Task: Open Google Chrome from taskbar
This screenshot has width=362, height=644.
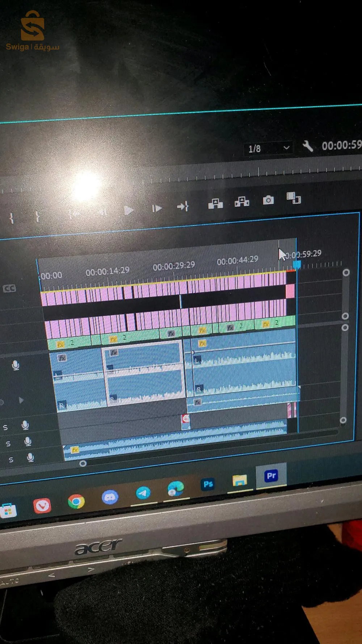Action: coord(76,502)
